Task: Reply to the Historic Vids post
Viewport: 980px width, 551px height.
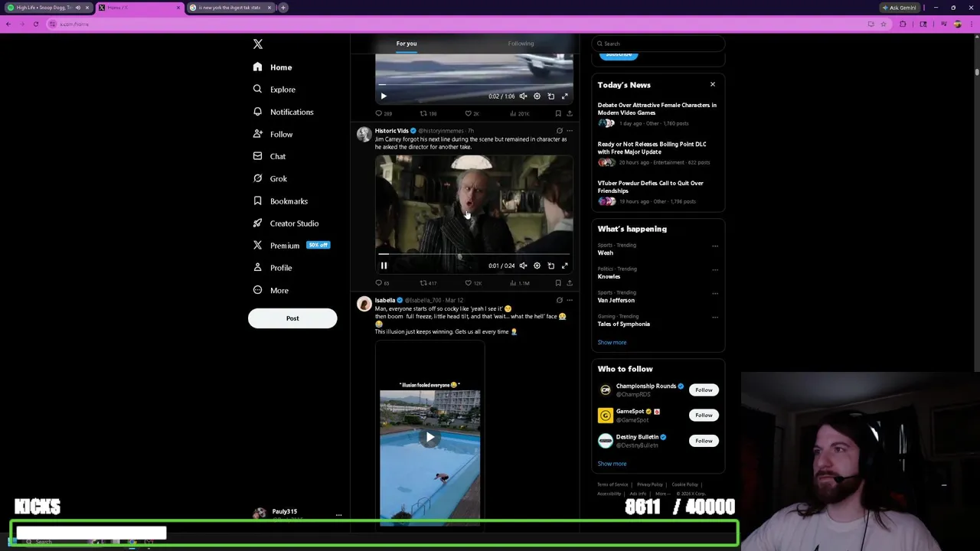Action: [382, 283]
